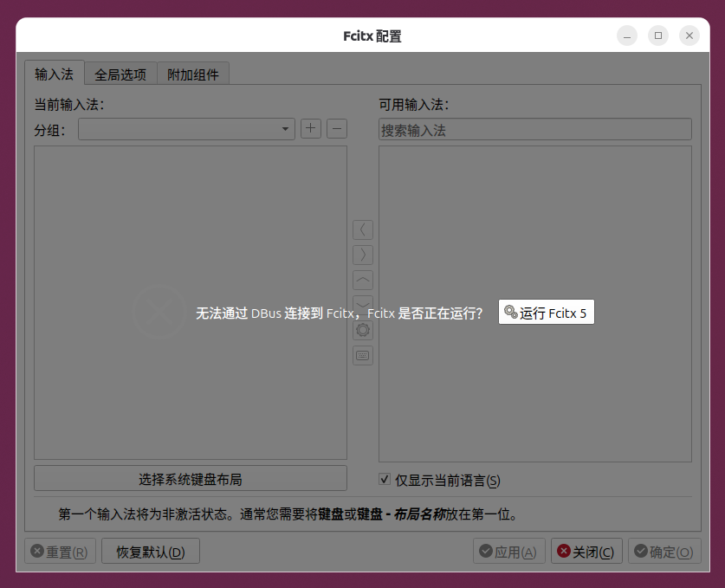
Task: Click the left arrow to add input method
Action: coord(363,229)
